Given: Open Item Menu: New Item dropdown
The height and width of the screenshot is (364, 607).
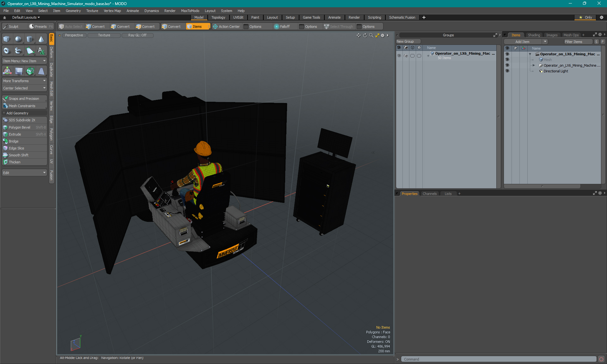Looking at the screenshot, I should tap(24, 61).
